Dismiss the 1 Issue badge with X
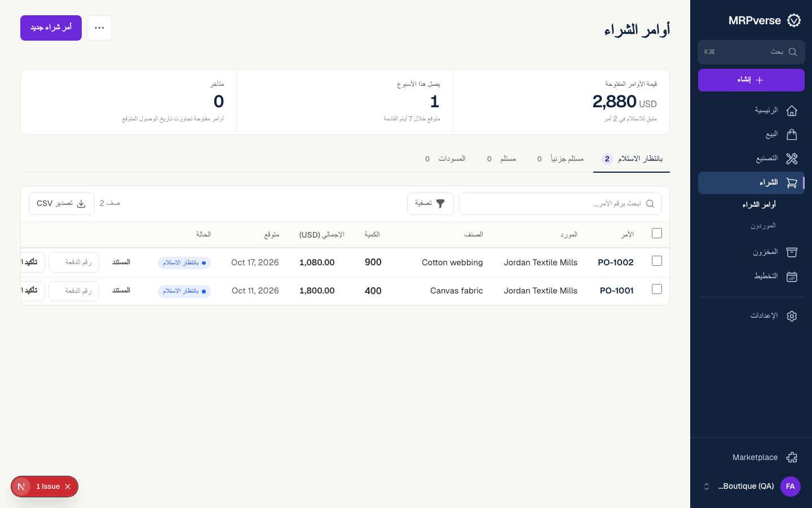This screenshot has height=508, width=812. [x=68, y=487]
